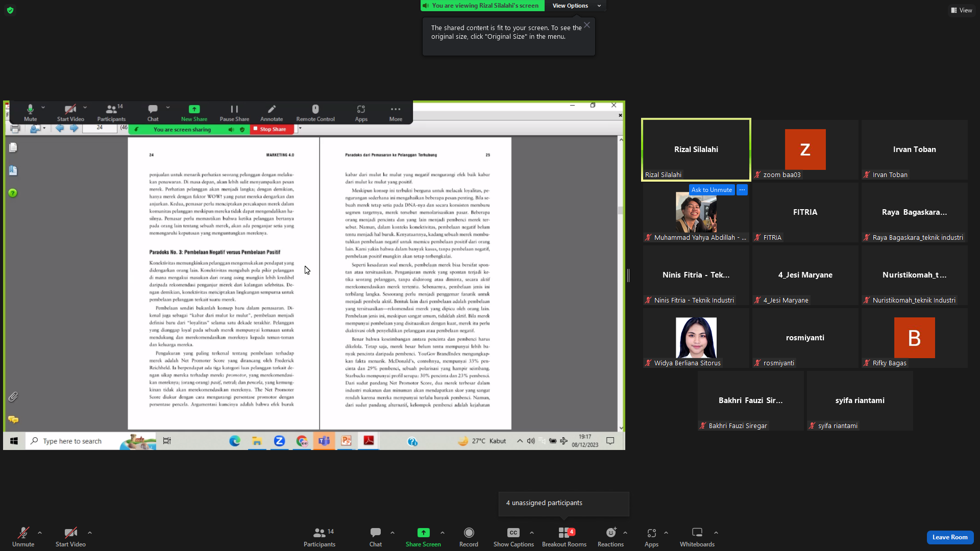Click New Share in the shared floating toolbar
The image size is (980, 551).
pos(194,113)
